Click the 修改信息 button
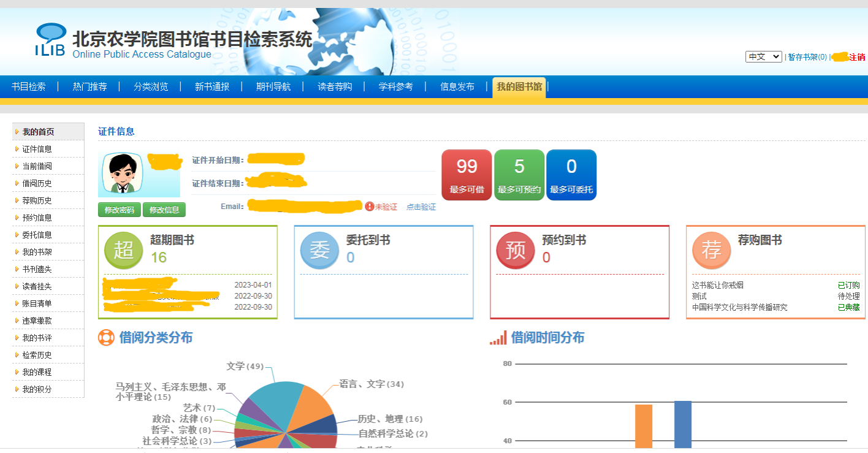This screenshot has height=453, width=868. point(164,210)
